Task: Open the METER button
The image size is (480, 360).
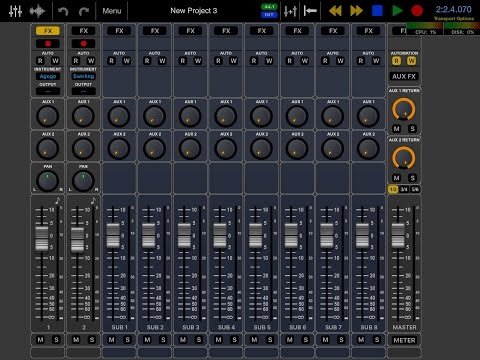Action: click(x=404, y=340)
